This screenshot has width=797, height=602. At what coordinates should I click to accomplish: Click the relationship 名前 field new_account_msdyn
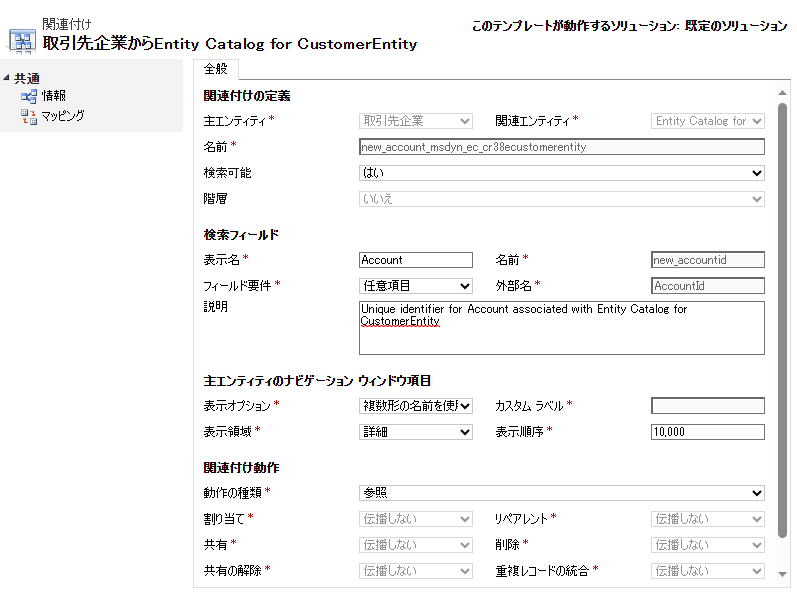[x=562, y=147]
